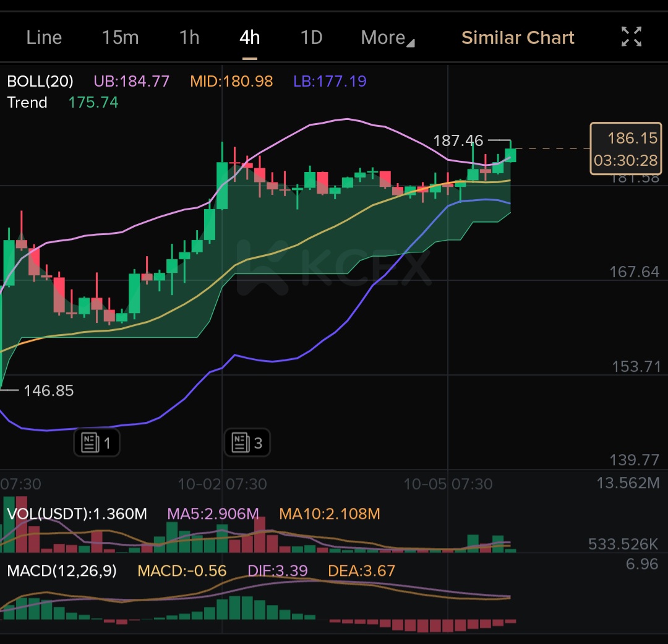Screen dimensions: 668x644
Task: Select the 4h timeframe tab
Action: click(250, 38)
